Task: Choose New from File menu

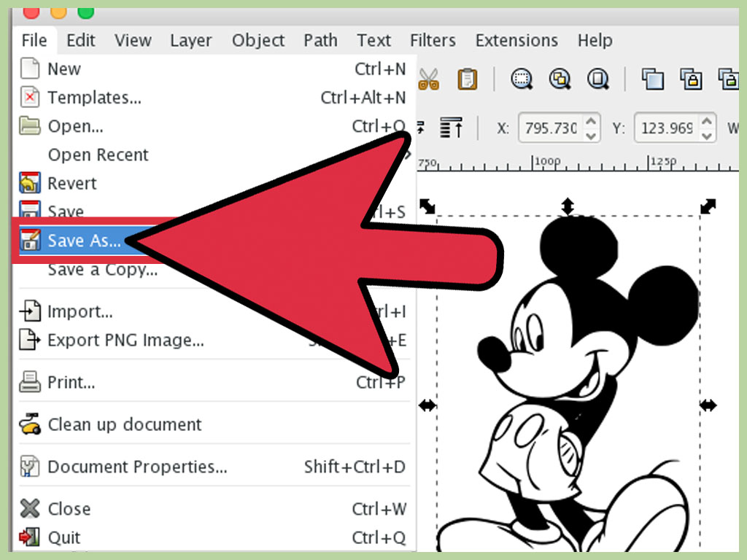Action: click(x=213, y=69)
